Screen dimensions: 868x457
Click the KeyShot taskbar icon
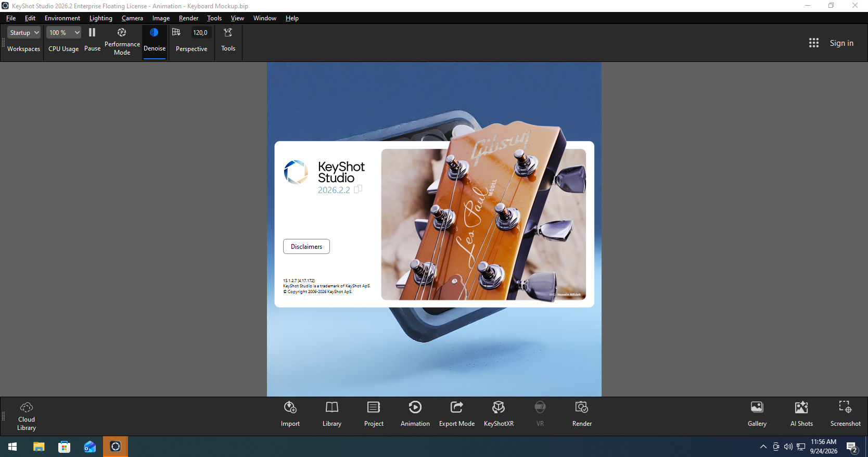click(x=115, y=447)
